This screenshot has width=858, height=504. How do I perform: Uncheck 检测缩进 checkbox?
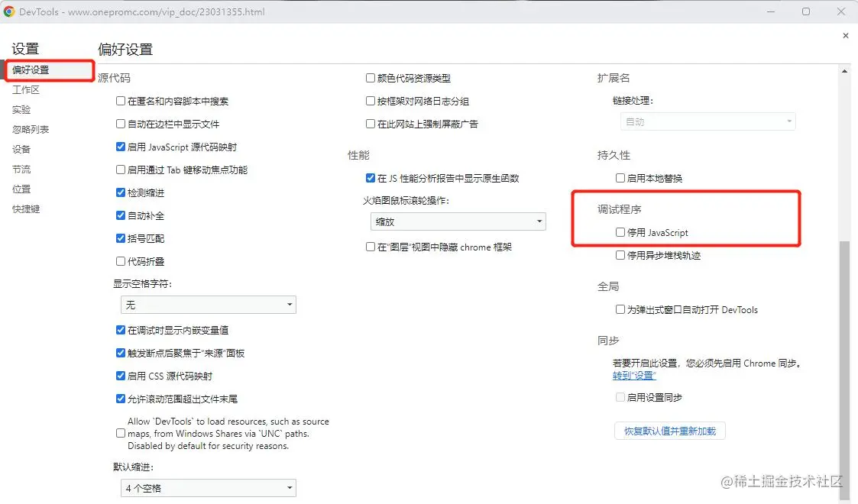(121, 192)
